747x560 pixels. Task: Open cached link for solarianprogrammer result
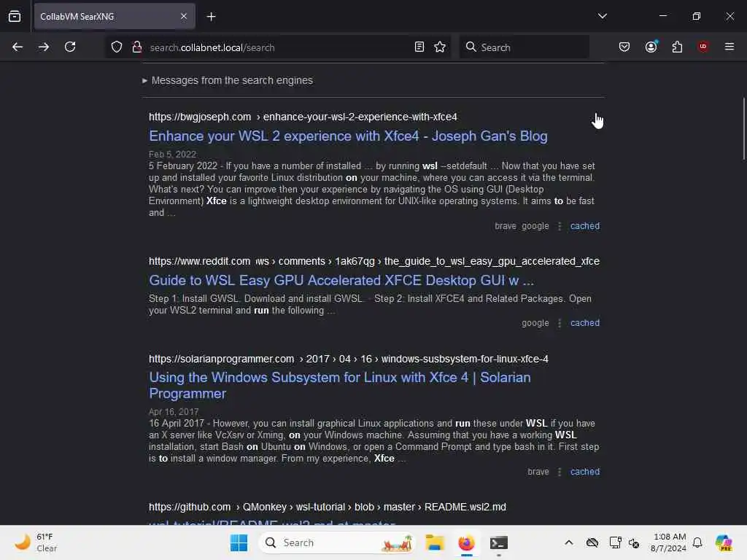[585, 472]
